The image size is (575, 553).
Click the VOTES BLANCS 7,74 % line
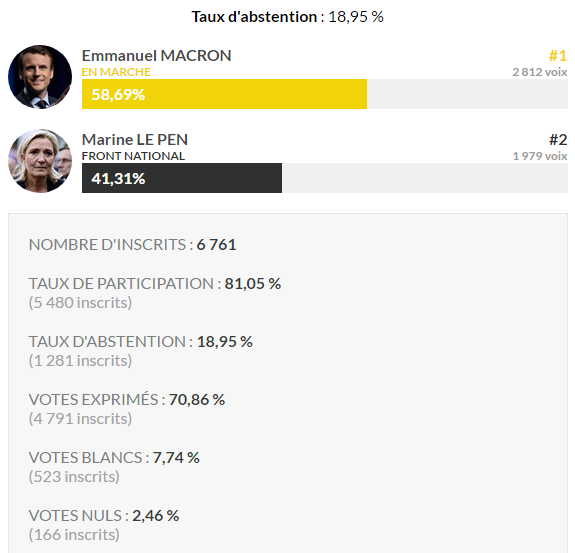click(114, 458)
